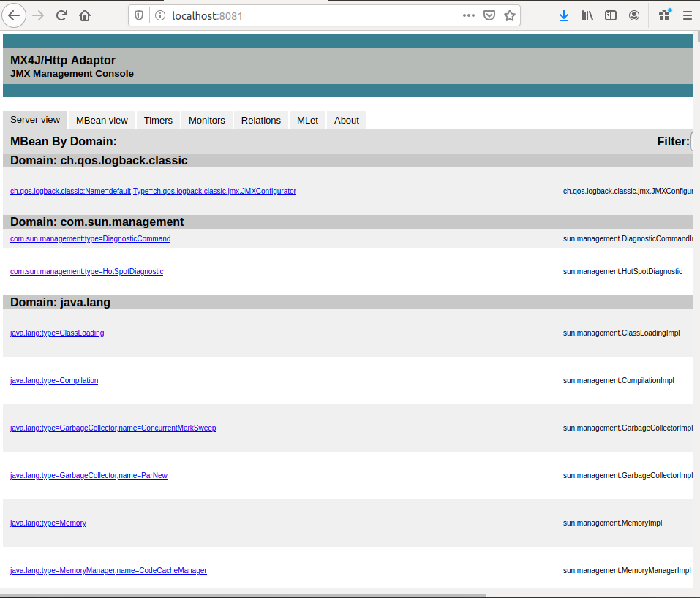Select the Domain: java.lang heading

coord(60,302)
